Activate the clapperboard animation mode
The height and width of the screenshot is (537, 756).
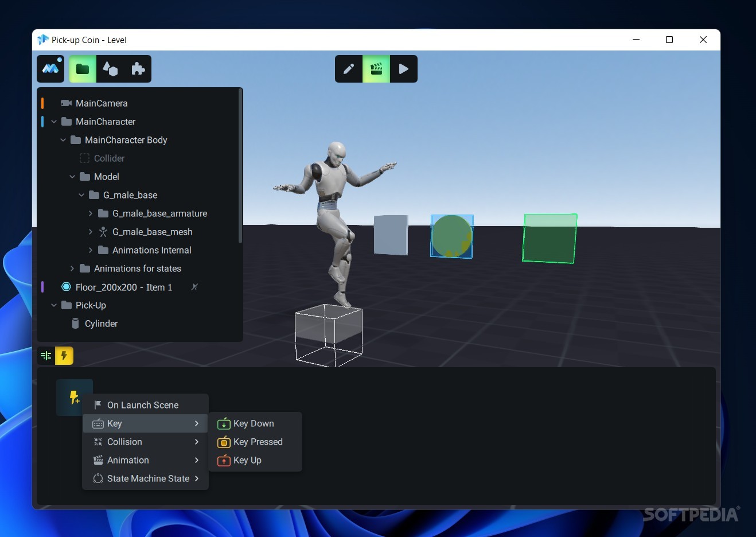point(376,69)
